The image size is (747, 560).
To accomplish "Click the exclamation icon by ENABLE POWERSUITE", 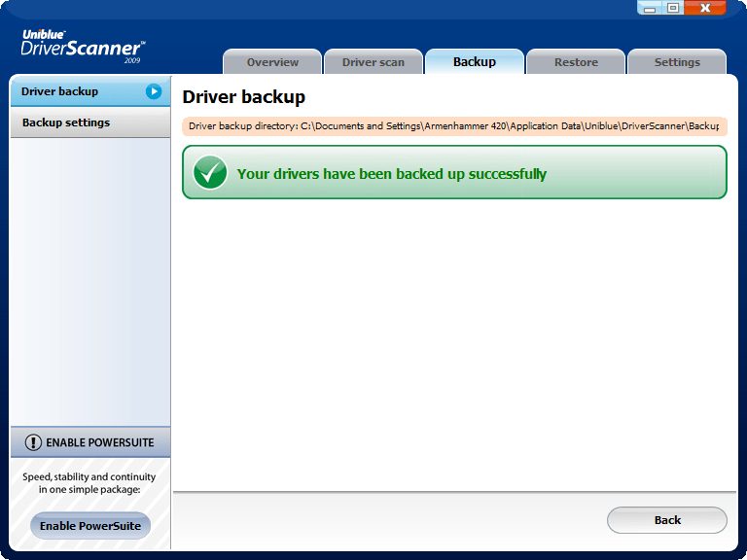I will click(33, 442).
